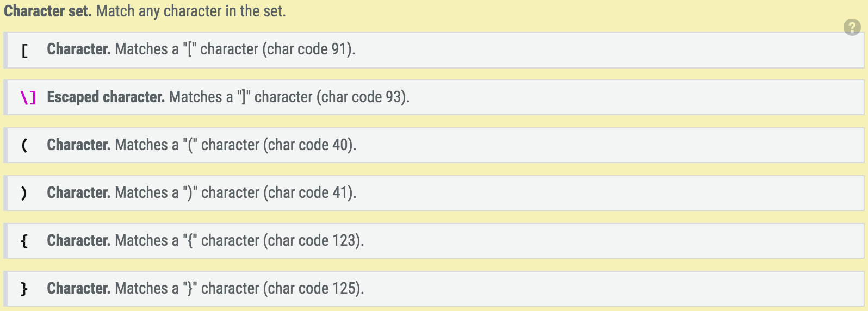
Task: Click "Character." label in the "{" row
Action: click(x=79, y=241)
